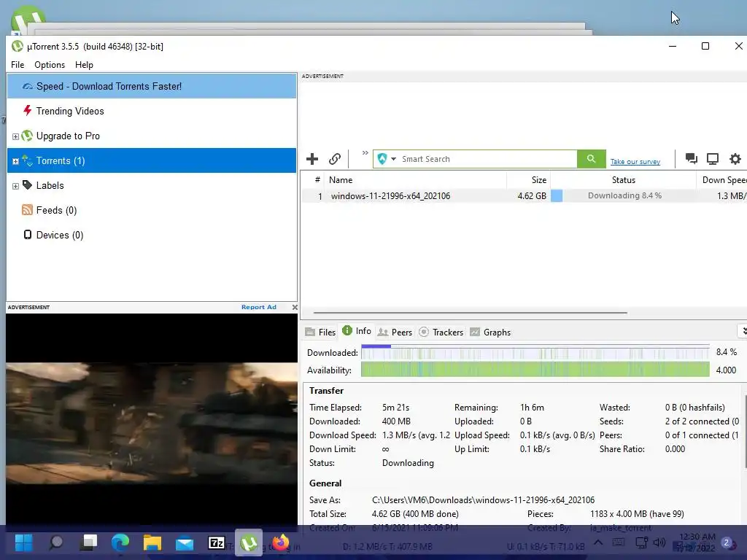Select Torrents (1) in sidebar
The image size is (747, 560).
point(152,160)
